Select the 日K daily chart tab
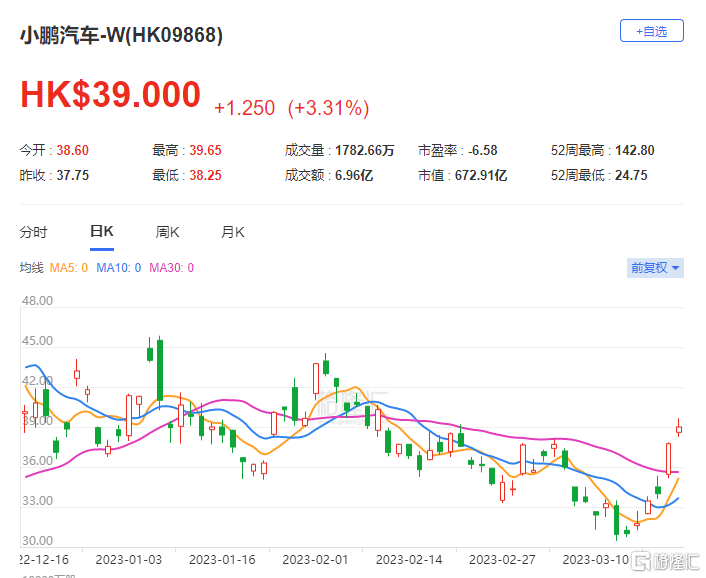Viewport: 706px width, 578px height. pyautogui.click(x=102, y=231)
